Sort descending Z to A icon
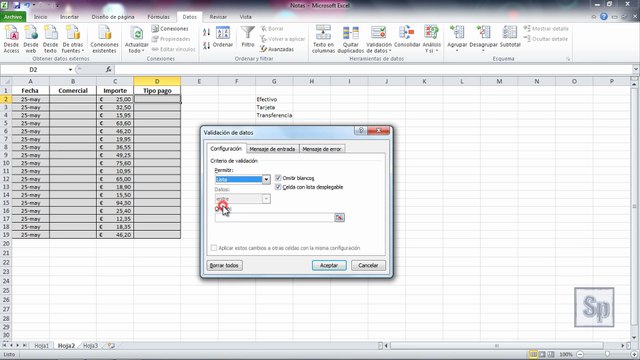 coord(207,45)
